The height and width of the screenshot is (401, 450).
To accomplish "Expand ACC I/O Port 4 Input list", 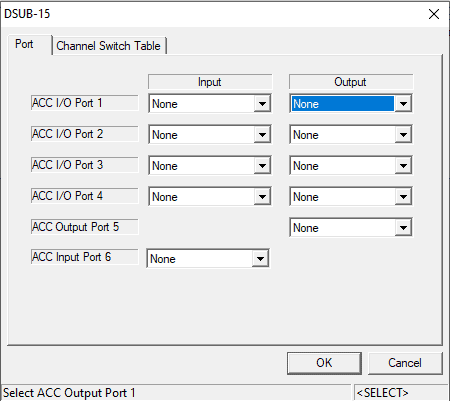I will [x=210, y=197].
